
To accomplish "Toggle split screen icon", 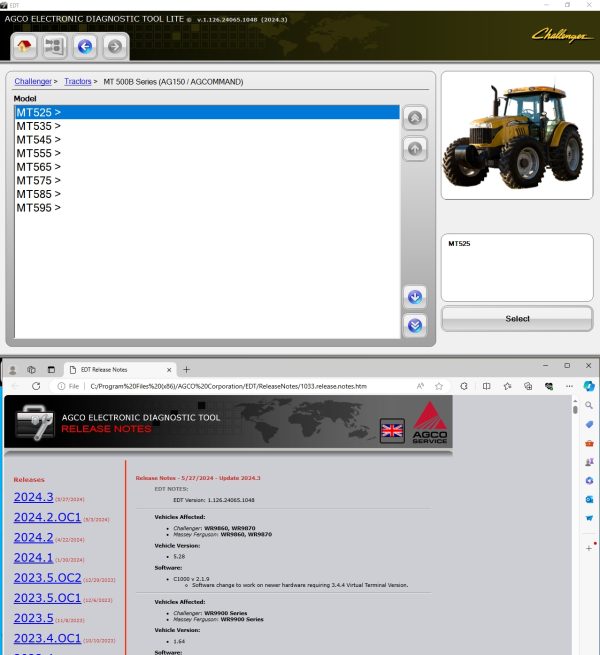I will point(486,386).
